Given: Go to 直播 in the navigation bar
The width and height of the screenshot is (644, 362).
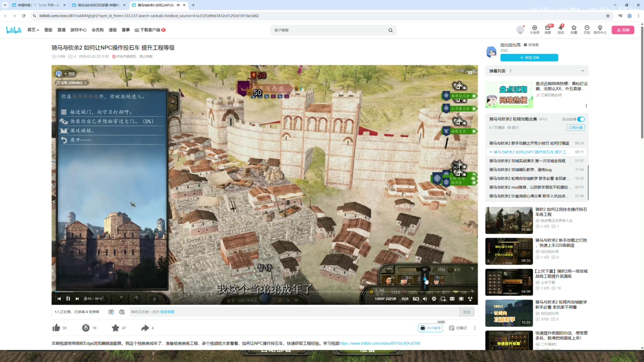Looking at the screenshot, I should [61, 30].
